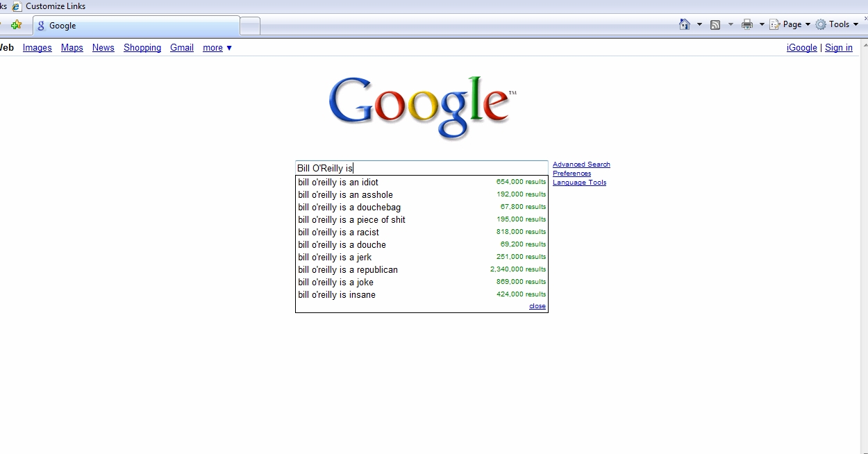The image size is (868, 454).
Task: Open a new blank browser tab
Action: [x=250, y=26]
